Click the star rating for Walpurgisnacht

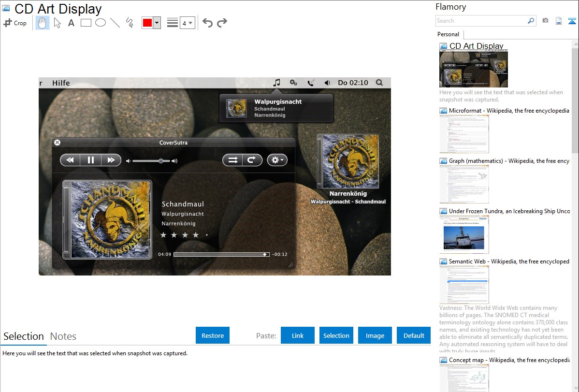(x=185, y=234)
